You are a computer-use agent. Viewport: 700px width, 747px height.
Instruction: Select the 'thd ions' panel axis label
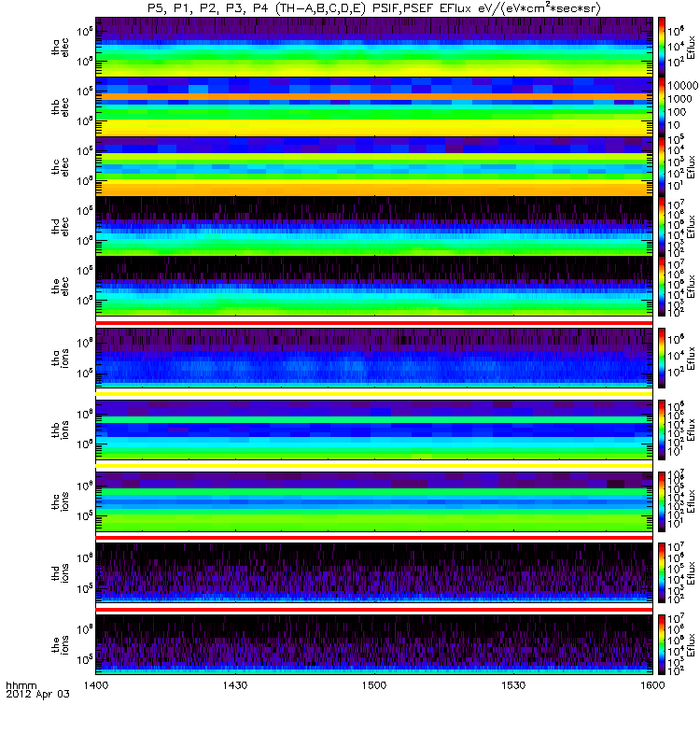[60, 573]
